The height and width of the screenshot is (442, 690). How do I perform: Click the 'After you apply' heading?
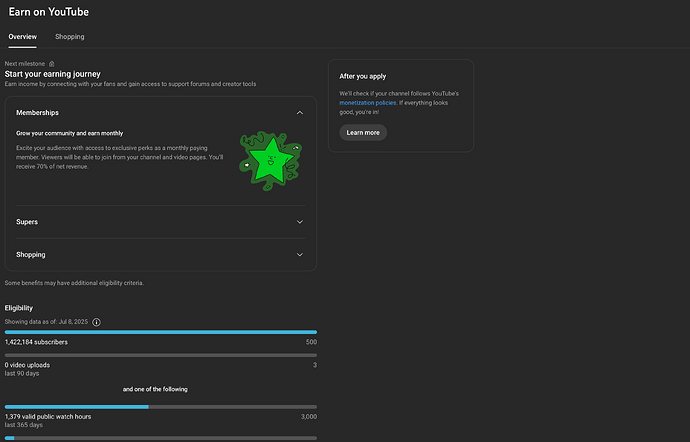(x=363, y=76)
